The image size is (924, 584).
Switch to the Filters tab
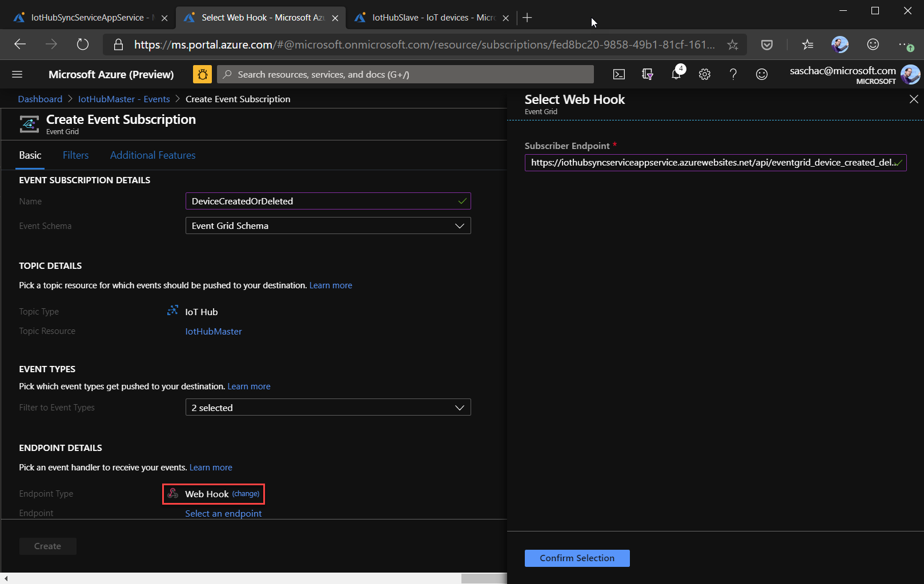tap(76, 155)
